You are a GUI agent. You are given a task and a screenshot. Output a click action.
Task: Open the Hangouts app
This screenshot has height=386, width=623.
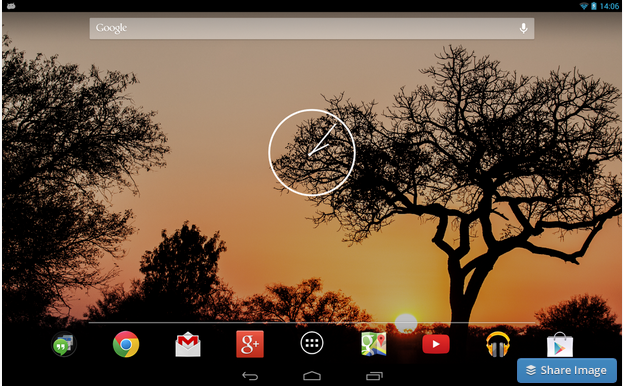[64, 344]
